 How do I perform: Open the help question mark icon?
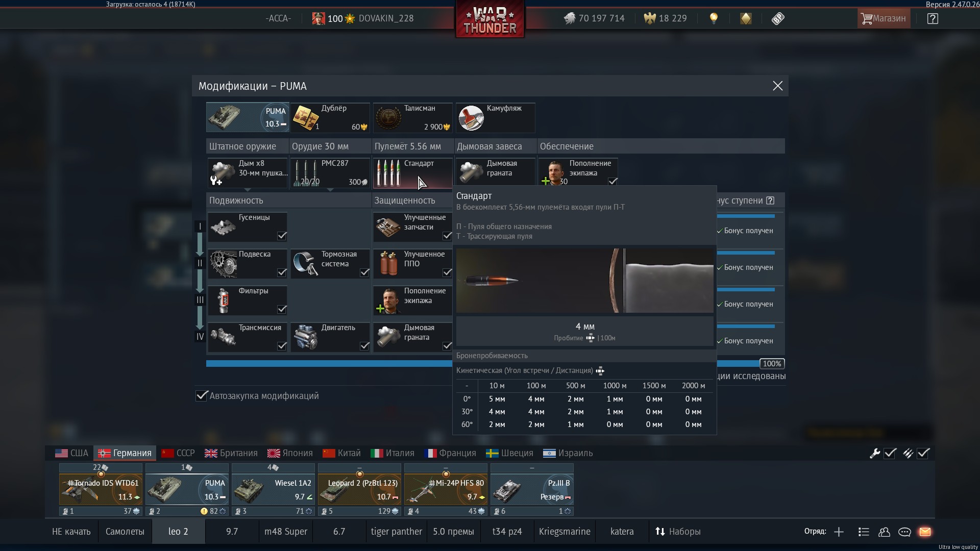pyautogui.click(x=933, y=18)
